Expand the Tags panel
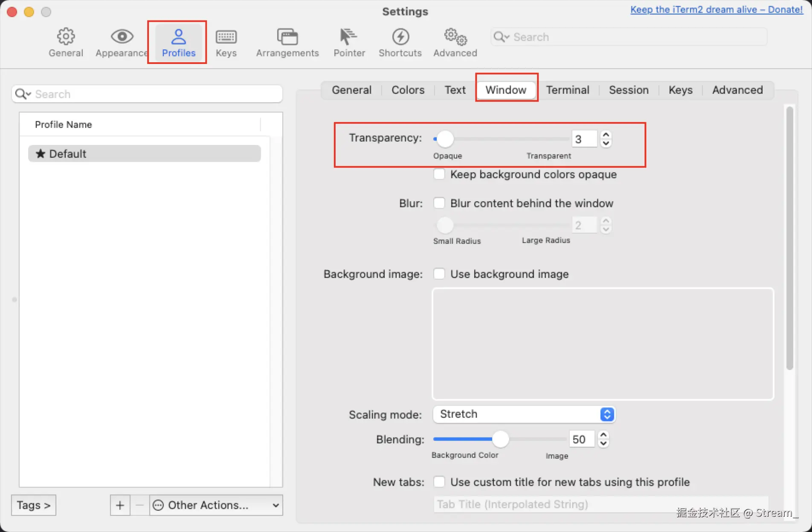812x532 pixels. (x=34, y=505)
